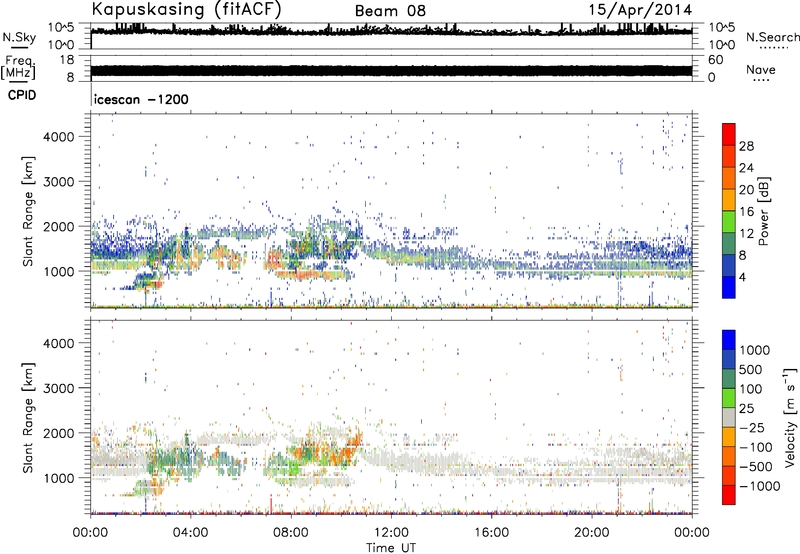Select the bright blue bottom segment of the power colorbar
This screenshot has height=554, width=800.
click(729, 288)
